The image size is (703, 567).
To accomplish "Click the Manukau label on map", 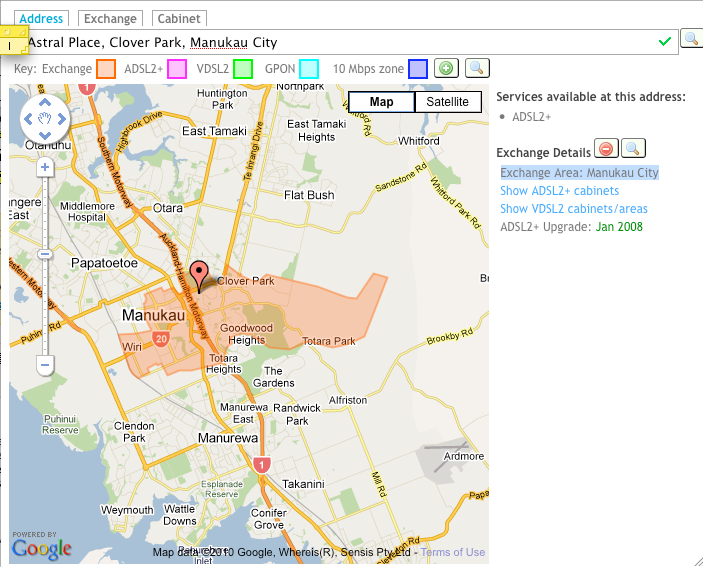I will tap(153, 315).
